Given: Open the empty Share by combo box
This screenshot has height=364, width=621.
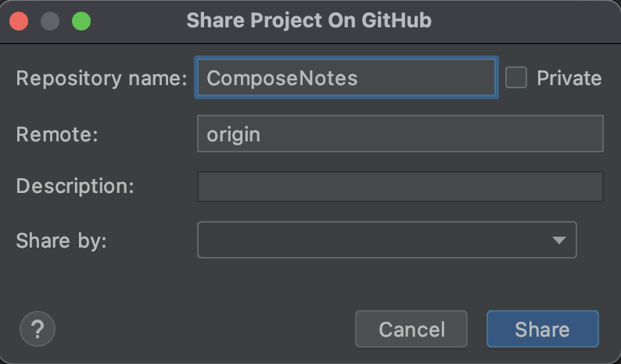Looking at the screenshot, I should (x=375, y=240).
